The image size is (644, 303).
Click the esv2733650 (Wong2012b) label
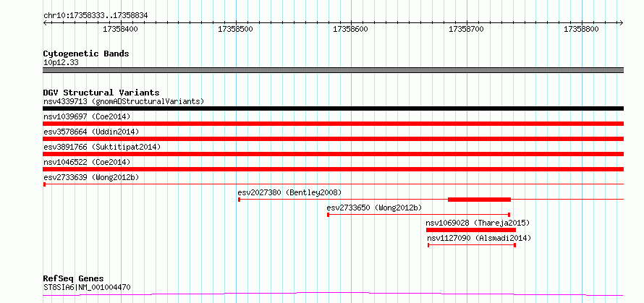tap(374, 208)
